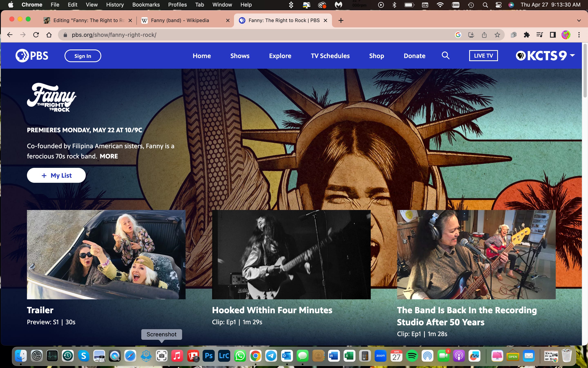Click the Google icon in address bar
The image size is (588, 368).
(x=458, y=35)
